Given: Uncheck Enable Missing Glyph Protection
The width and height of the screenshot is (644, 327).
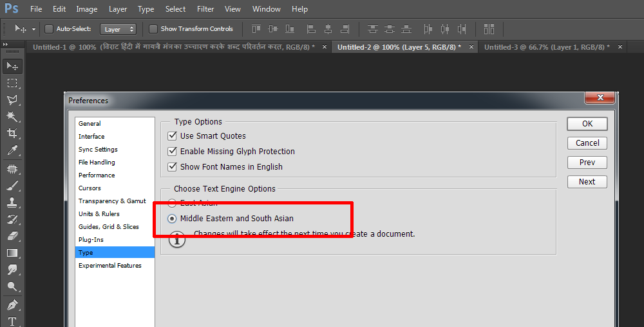Looking at the screenshot, I should 173,152.
